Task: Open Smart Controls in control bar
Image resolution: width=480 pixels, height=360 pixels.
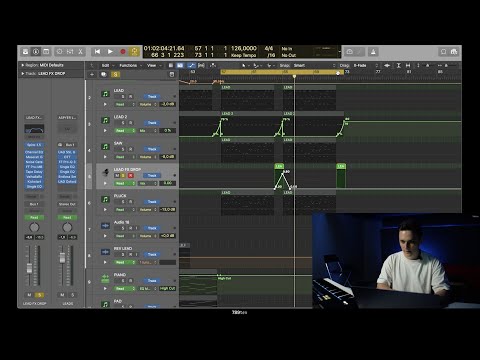Action: pos(59,52)
